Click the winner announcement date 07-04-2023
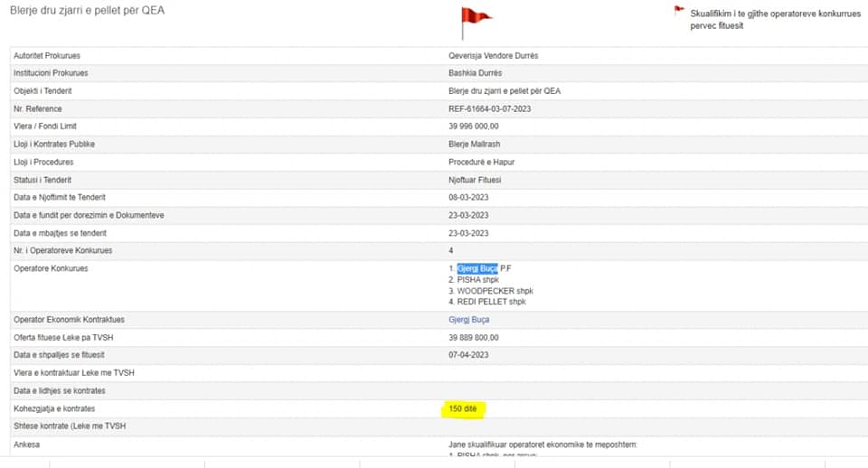868x468 pixels. coord(468,355)
